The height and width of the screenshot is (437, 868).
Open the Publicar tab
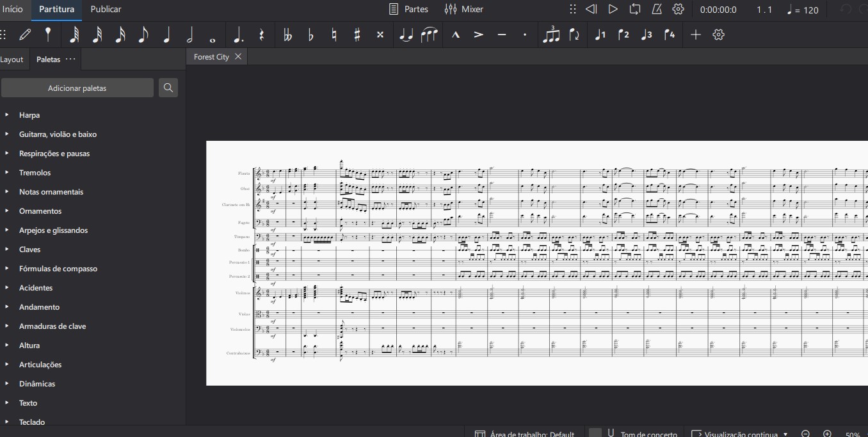pos(106,10)
